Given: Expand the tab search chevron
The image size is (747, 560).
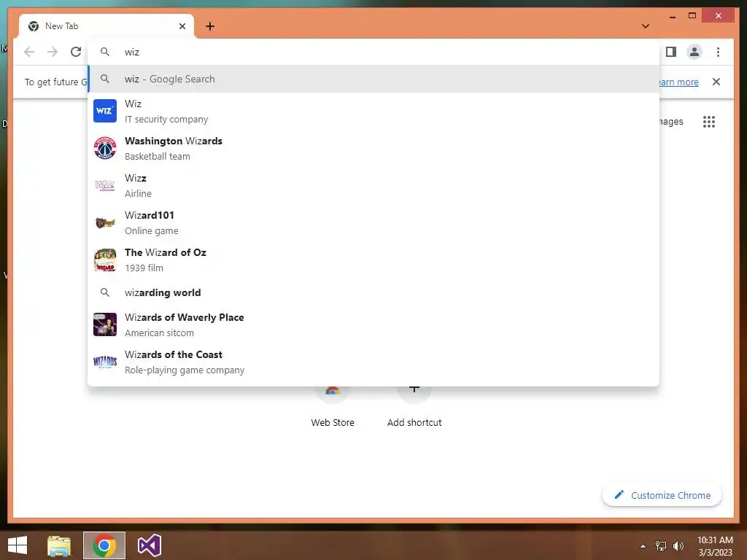Looking at the screenshot, I should [646, 26].
